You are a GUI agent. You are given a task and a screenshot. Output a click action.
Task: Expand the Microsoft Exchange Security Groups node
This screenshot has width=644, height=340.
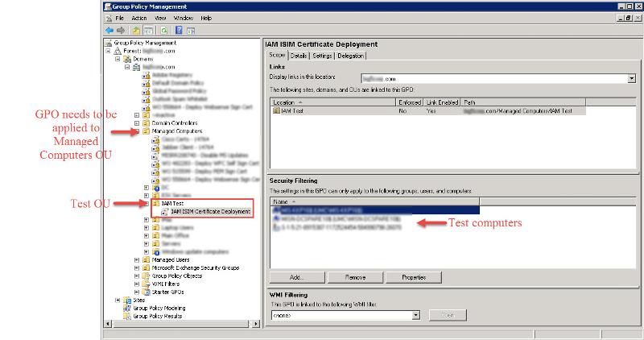point(137,268)
